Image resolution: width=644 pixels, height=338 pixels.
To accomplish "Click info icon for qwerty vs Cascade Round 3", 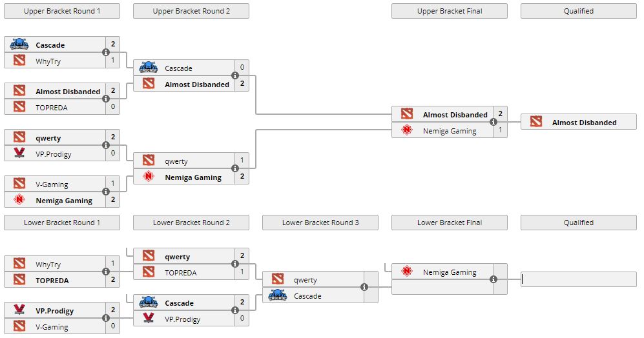I will 364,288.
